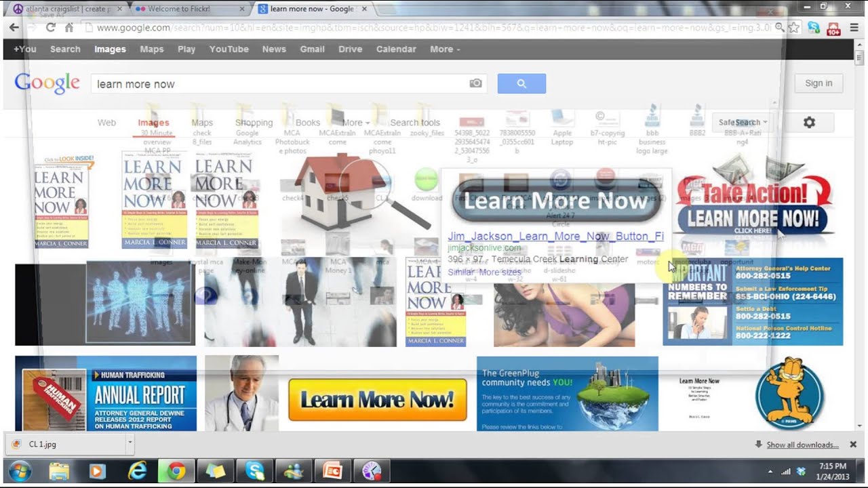The width and height of the screenshot is (868, 488).
Task: Open Play from the Google bar
Action: (x=186, y=49)
